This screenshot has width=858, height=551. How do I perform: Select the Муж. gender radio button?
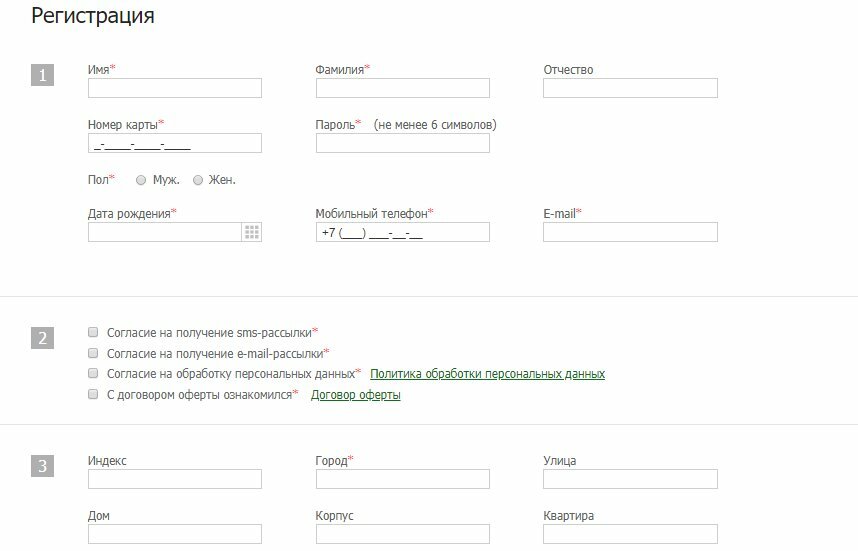tap(141, 181)
